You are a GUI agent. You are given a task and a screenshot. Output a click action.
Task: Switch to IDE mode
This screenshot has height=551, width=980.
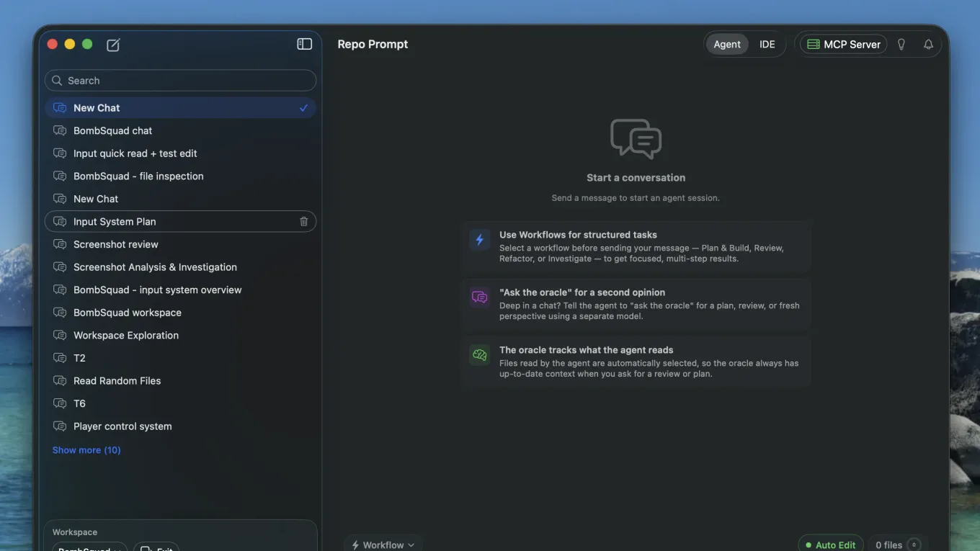(x=767, y=44)
